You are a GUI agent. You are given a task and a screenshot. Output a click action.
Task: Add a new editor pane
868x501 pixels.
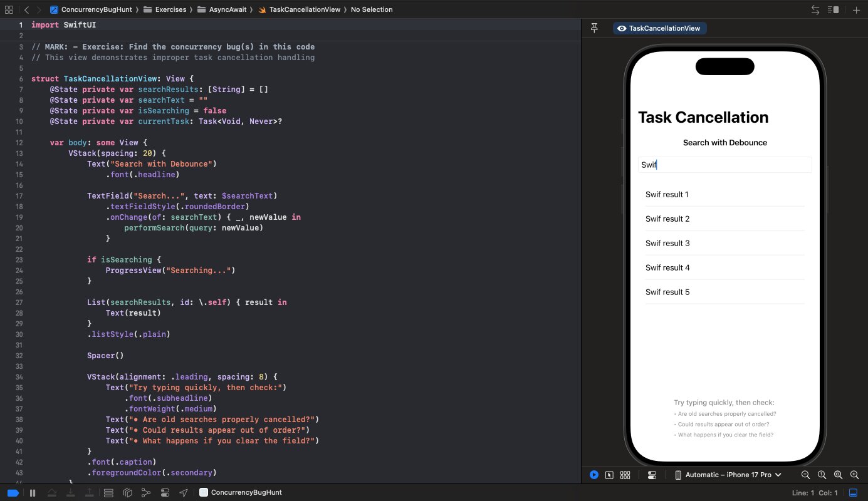pos(856,9)
